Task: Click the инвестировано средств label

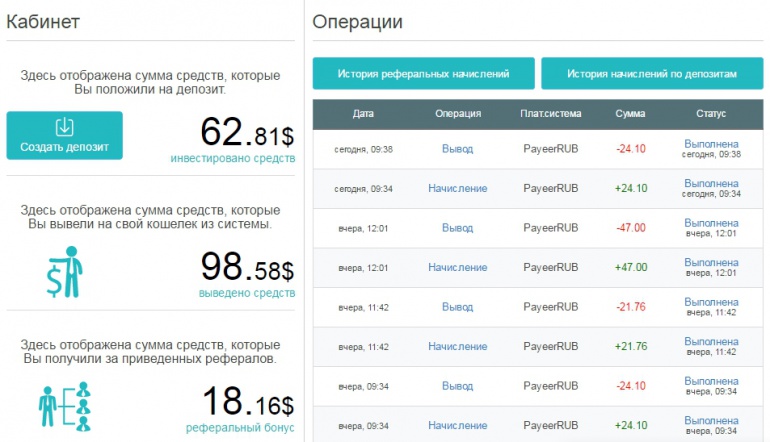Action: pos(232,158)
